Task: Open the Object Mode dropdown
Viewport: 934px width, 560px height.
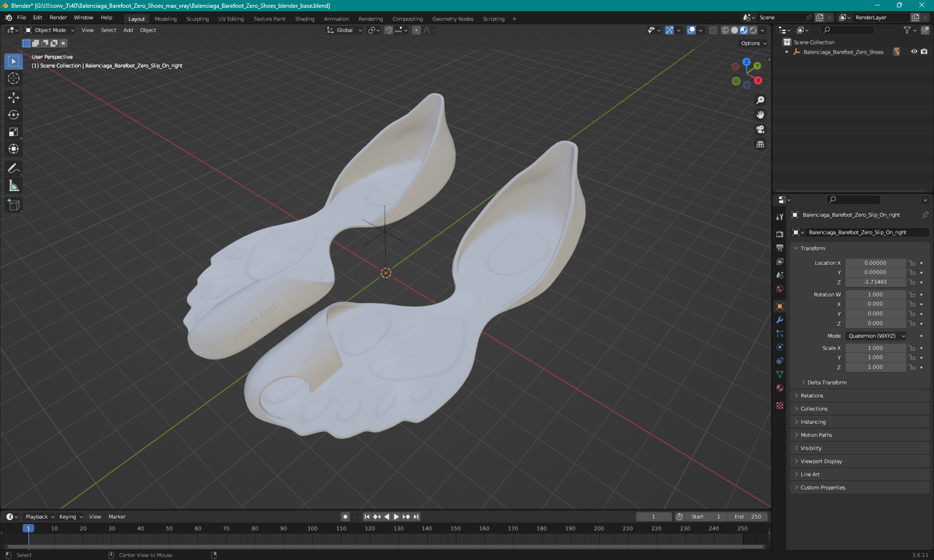Action: 50,30
